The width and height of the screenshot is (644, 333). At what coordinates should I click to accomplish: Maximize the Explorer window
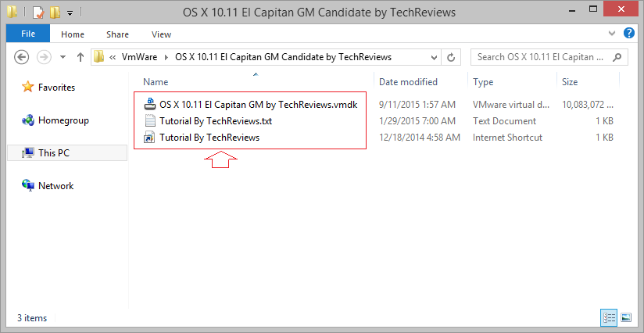[593, 9]
